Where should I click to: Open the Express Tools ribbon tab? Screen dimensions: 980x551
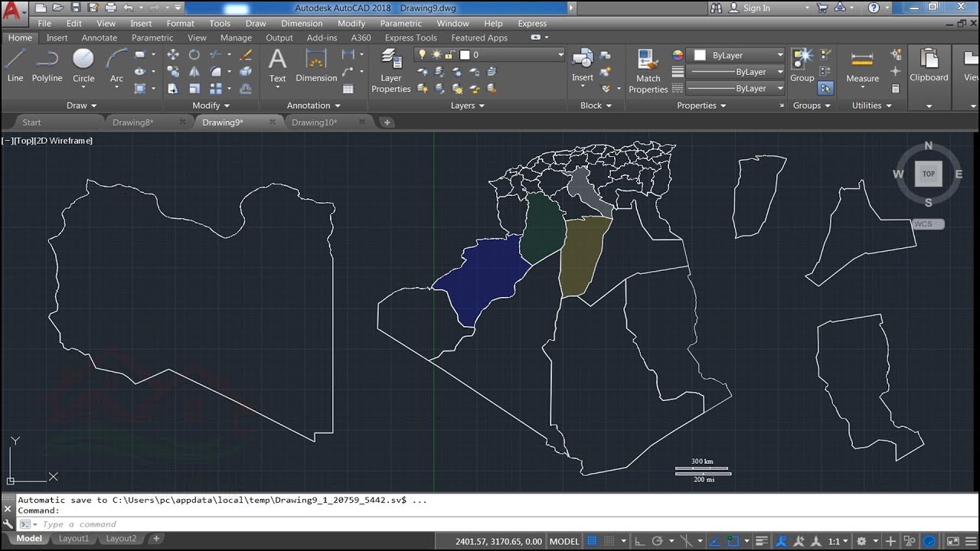point(410,37)
